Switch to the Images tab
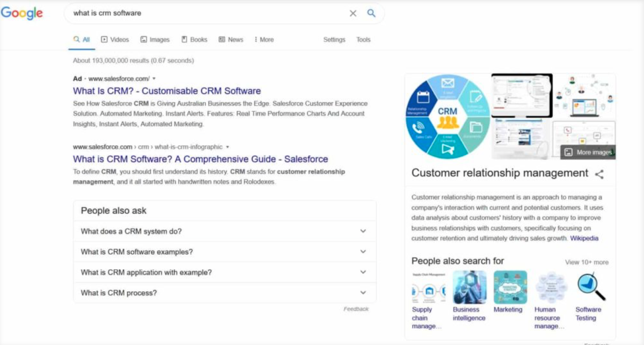The image size is (644, 345). [155, 39]
